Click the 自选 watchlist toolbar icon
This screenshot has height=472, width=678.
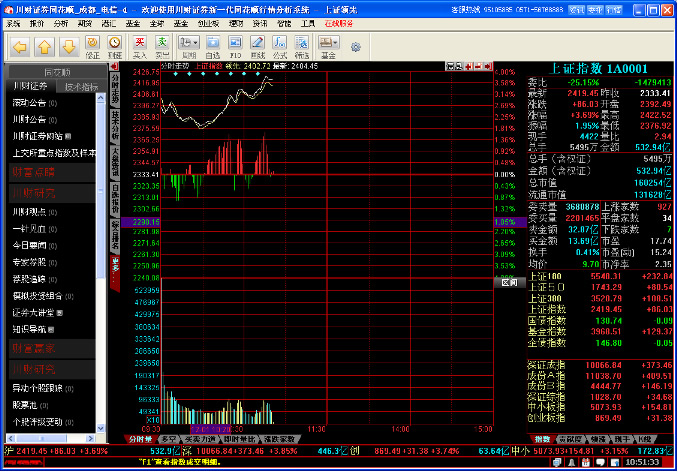coord(212,46)
